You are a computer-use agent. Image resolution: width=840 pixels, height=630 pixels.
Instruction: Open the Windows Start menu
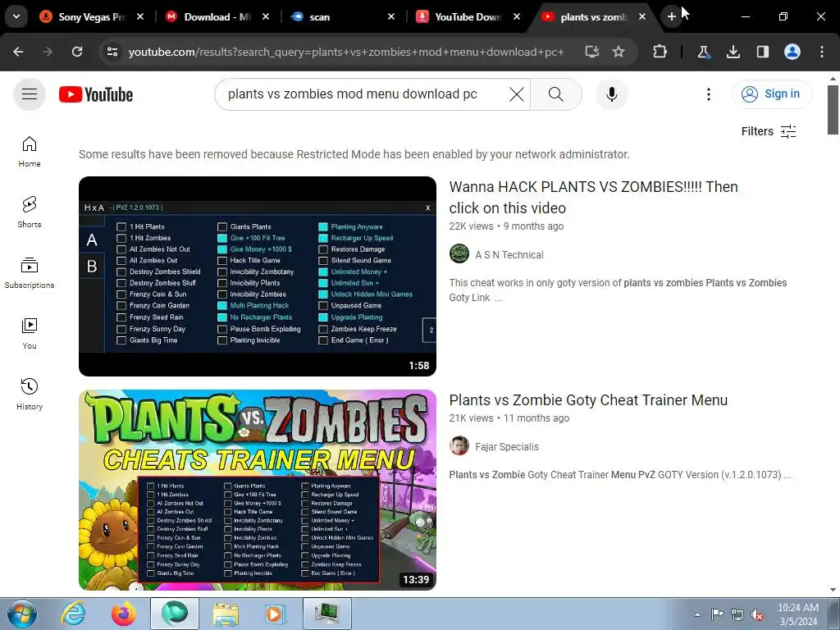pos(21,614)
